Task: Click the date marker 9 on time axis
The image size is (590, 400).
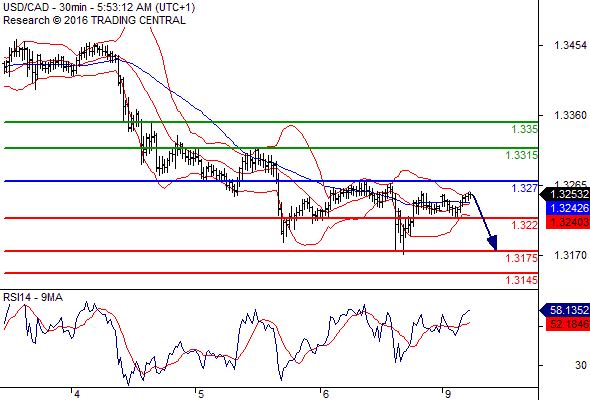Action: (x=447, y=394)
